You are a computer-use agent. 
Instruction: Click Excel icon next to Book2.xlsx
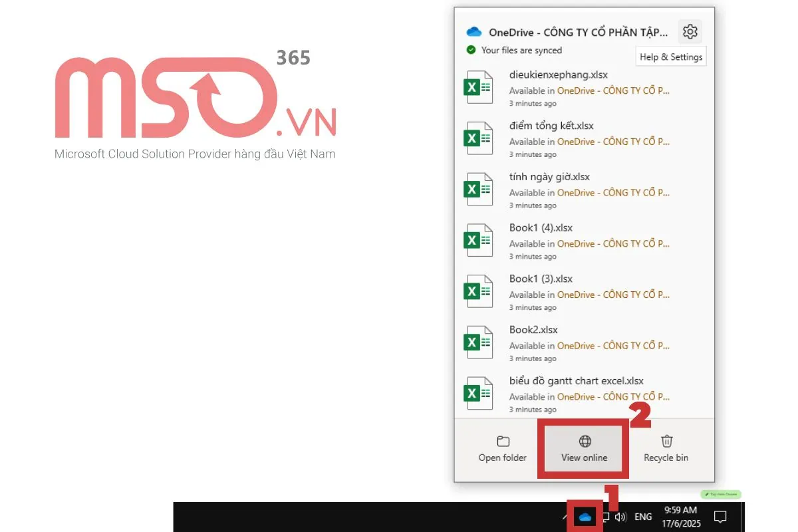[478, 342]
